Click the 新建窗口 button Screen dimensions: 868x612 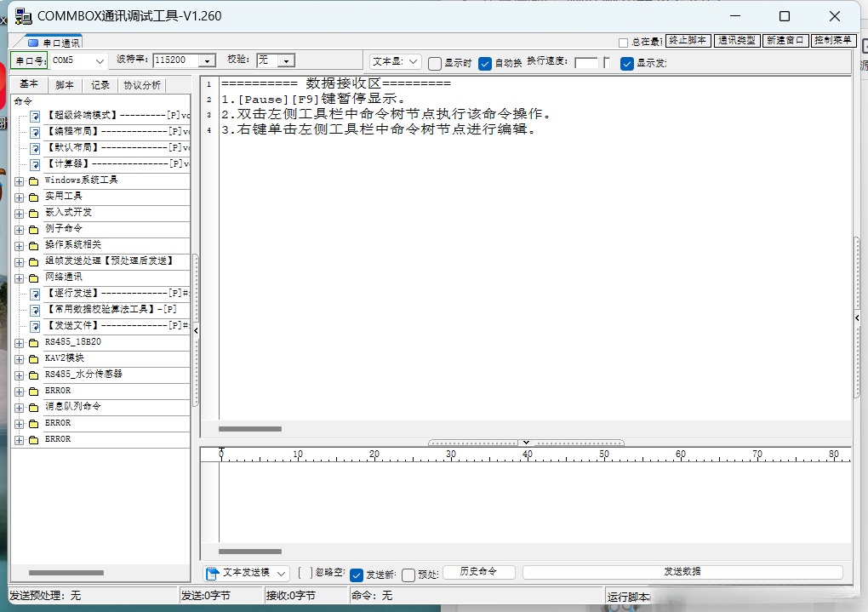pos(785,40)
